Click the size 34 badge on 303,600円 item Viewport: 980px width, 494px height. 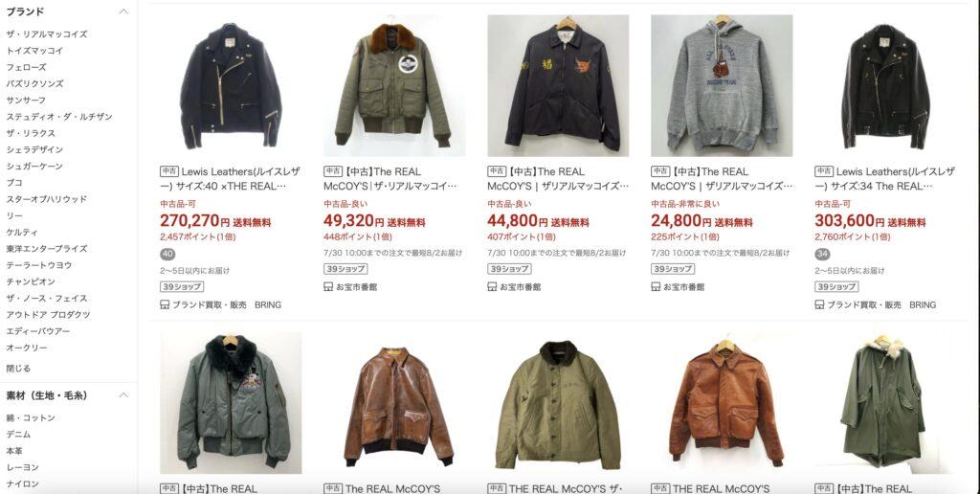click(x=822, y=254)
